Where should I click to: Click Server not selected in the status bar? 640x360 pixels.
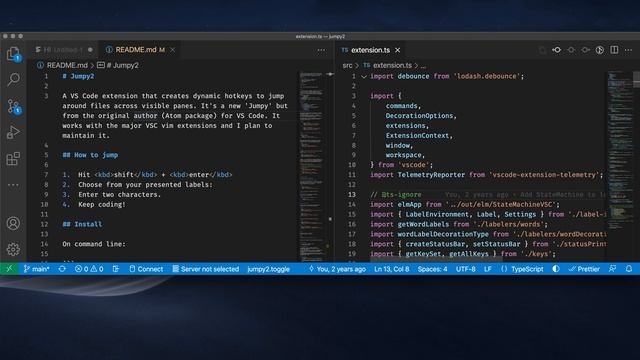205,269
